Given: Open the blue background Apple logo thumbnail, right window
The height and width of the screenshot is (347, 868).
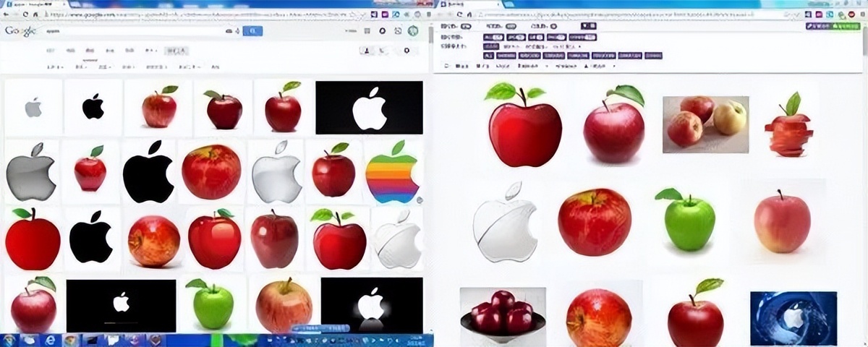Looking at the screenshot, I should [793, 318].
